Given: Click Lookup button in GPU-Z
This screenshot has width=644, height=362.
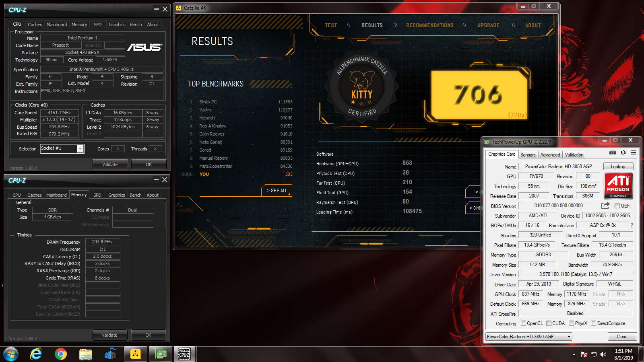Looking at the screenshot, I should pos(618,167).
